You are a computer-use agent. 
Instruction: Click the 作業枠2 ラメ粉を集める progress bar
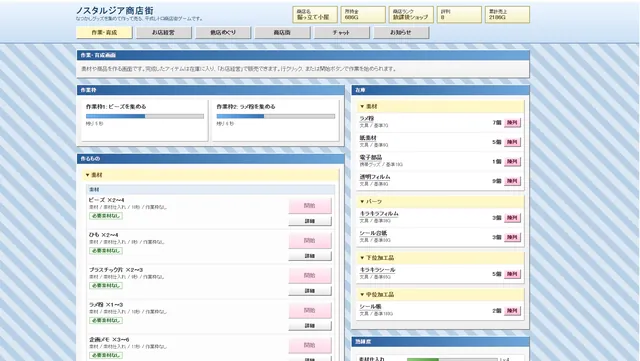[x=276, y=116]
